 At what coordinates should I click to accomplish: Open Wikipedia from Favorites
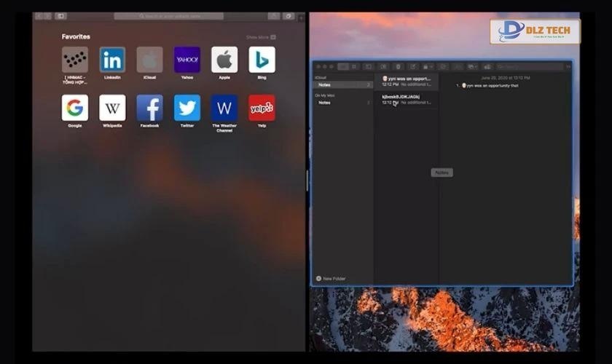(x=112, y=108)
